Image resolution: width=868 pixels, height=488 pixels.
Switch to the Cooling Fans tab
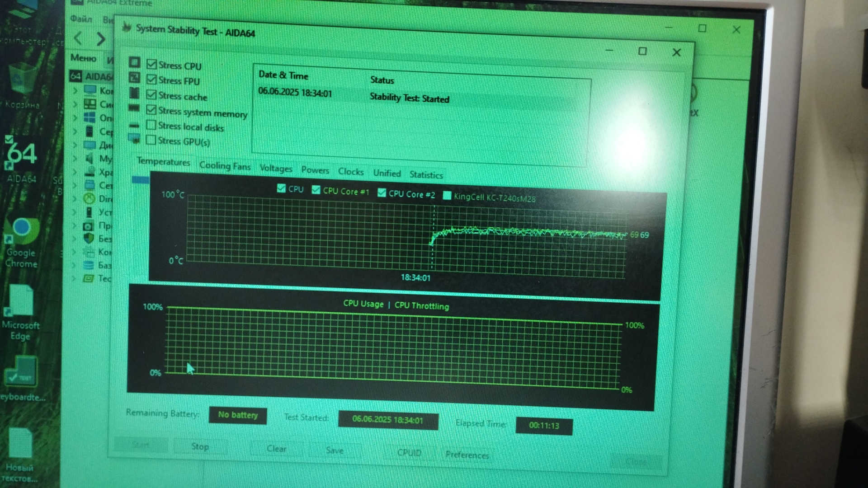click(x=225, y=166)
